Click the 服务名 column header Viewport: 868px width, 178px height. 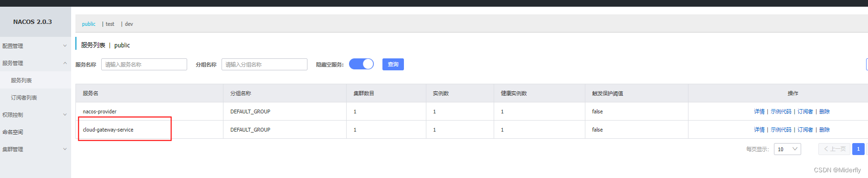[x=91, y=93]
